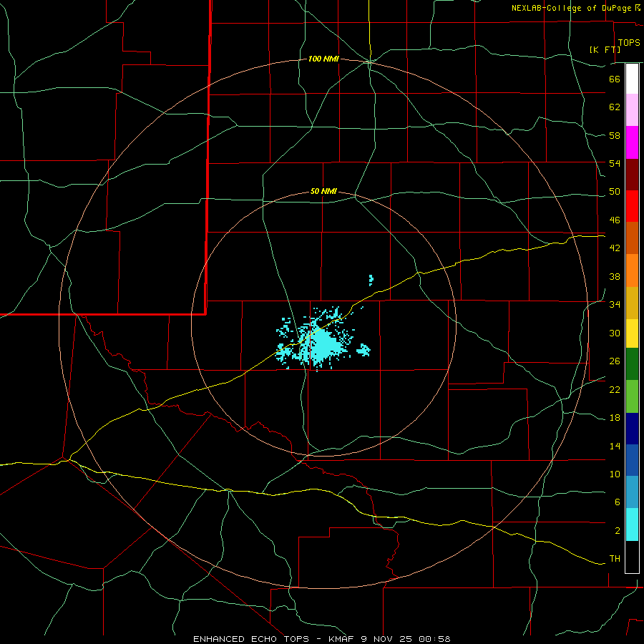Click the KMAF radar station identifier
The width and height of the screenshot is (644, 644).
point(342,639)
